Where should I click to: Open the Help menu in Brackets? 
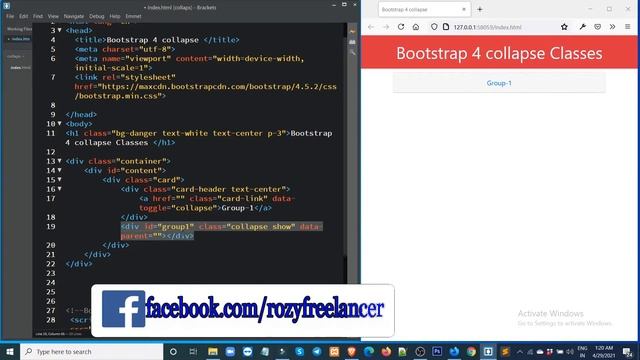coord(115,16)
